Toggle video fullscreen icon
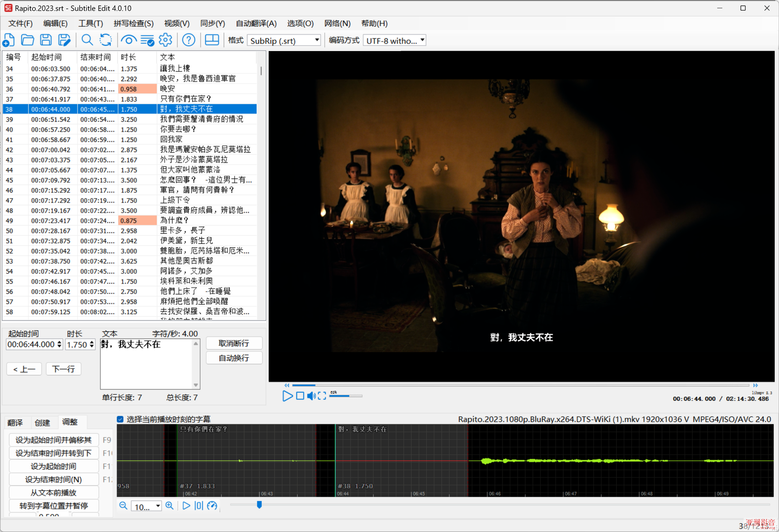779x532 pixels. point(322,396)
